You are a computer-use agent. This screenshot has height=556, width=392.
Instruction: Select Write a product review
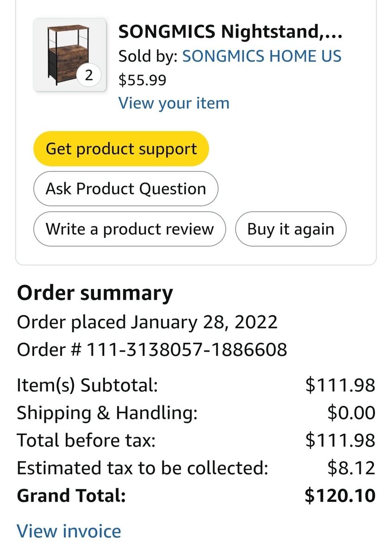click(x=130, y=229)
